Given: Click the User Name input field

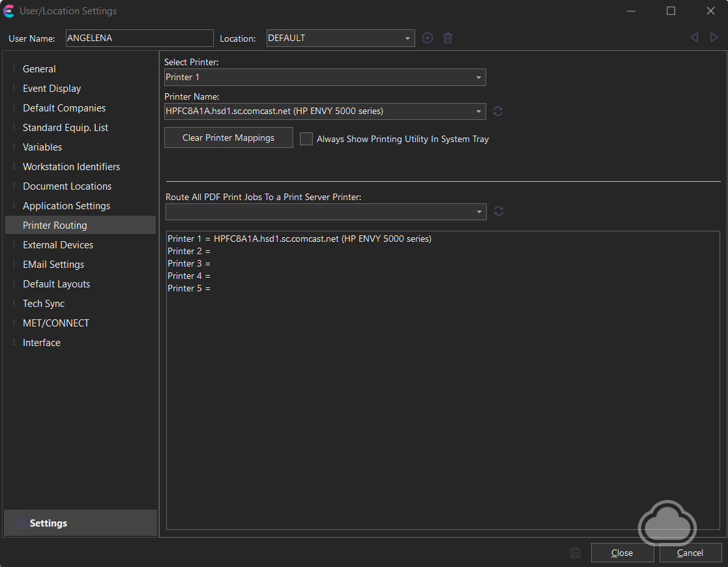Looking at the screenshot, I should (x=139, y=38).
